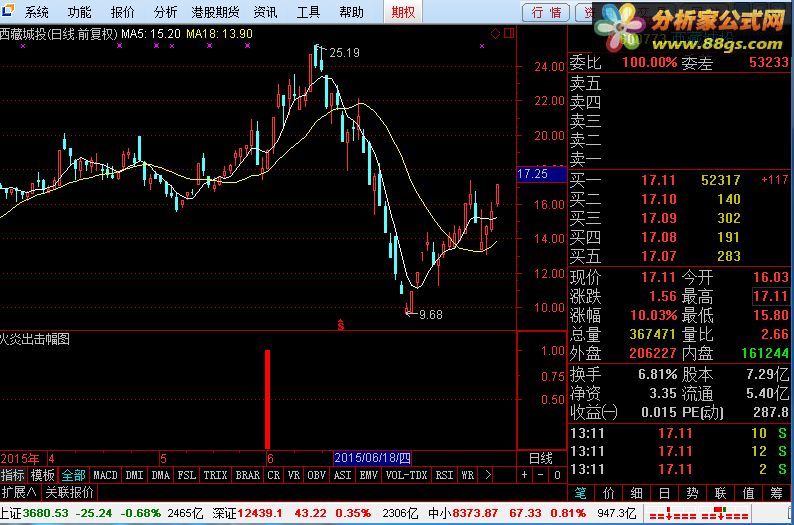Select the 价 tab in quote panel
This screenshot has width=794, height=525.
[609, 493]
